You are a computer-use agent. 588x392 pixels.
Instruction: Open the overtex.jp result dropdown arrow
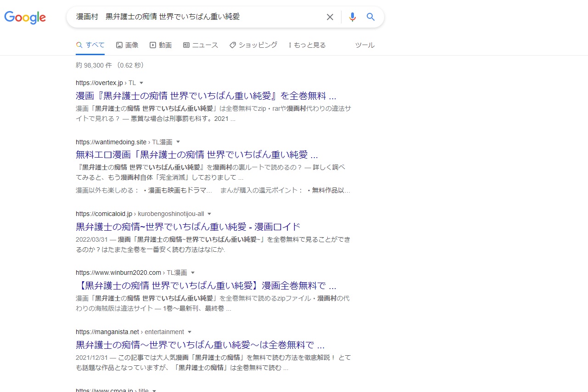click(141, 83)
